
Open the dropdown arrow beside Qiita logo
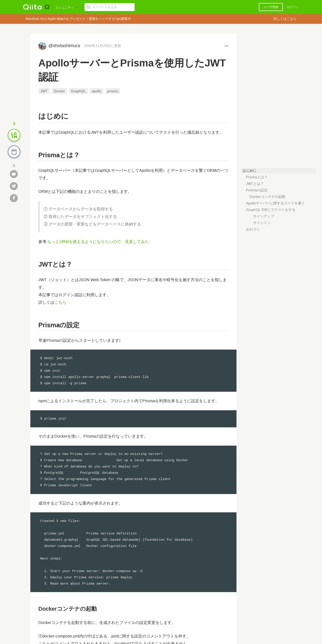pos(47,7)
